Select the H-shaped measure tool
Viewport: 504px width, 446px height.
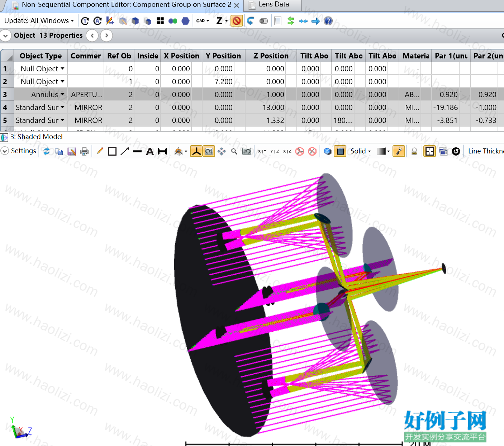point(162,151)
